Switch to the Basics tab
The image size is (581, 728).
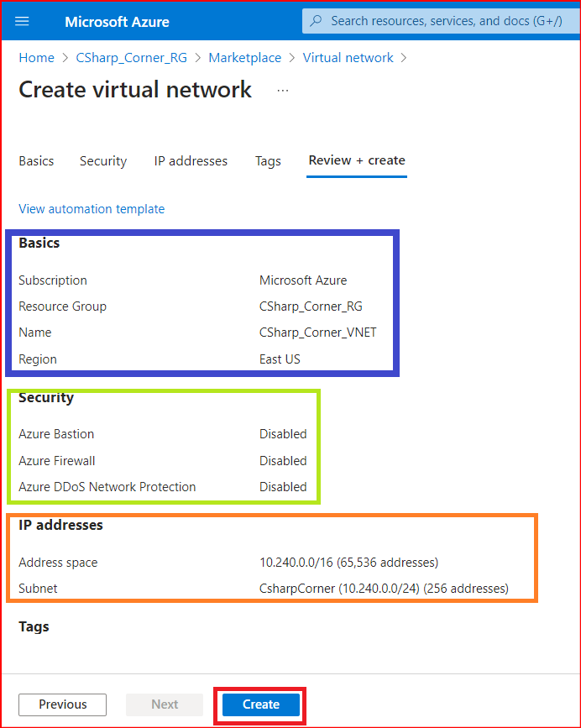36,161
